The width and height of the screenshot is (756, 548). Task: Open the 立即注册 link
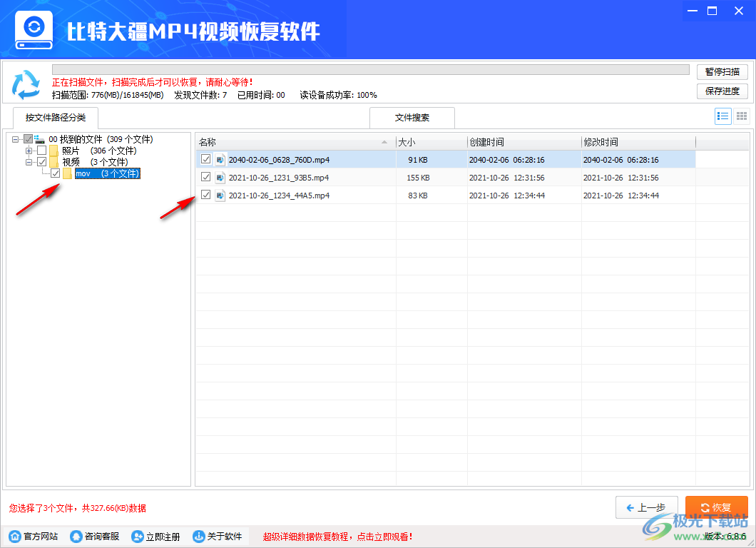163,537
